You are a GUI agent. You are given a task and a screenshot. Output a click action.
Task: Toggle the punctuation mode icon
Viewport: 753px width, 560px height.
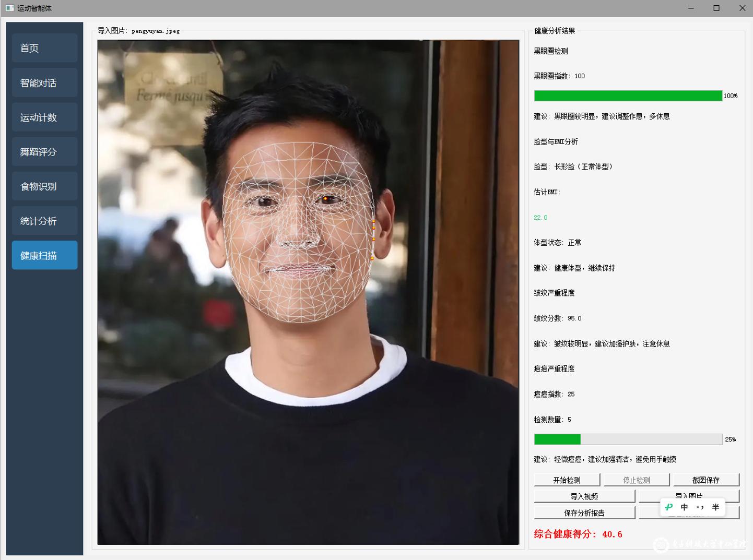pyautogui.click(x=700, y=507)
